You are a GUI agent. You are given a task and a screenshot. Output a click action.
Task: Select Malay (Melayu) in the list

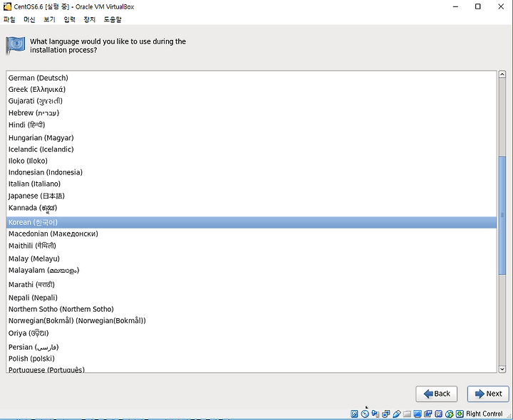[252, 258]
